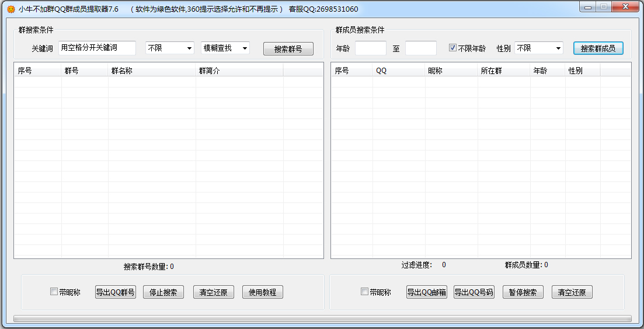Focus the 关键词 keyword input field
This screenshot has width=644, height=329.
(x=97, y=48)
